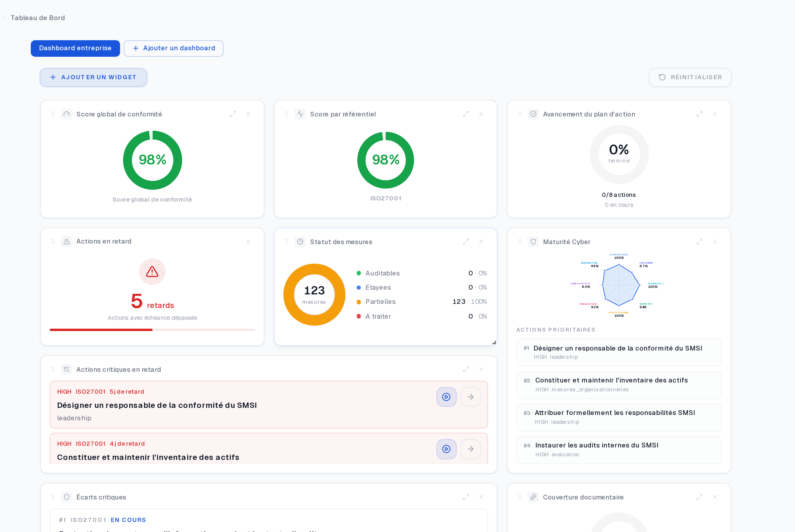Click the red warning triangle icon
The width and height of the screenshot is (795, 532).
coord(152,271)
